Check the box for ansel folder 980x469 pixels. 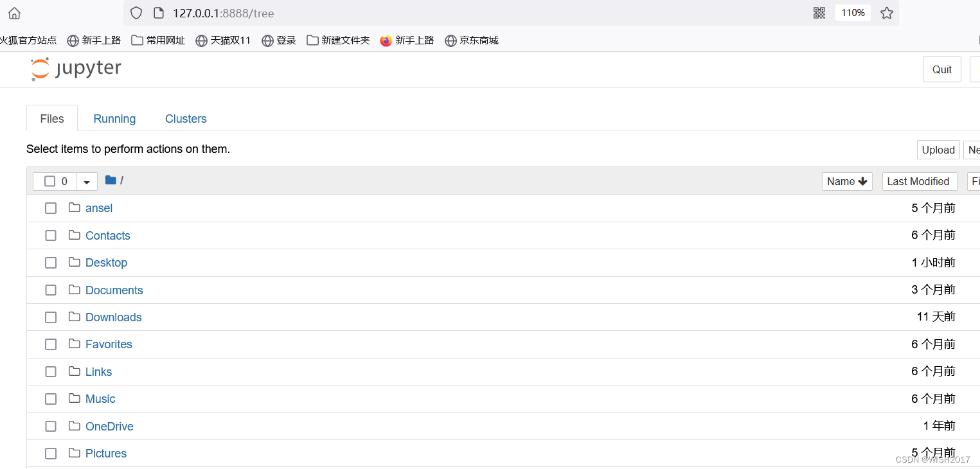[51, 208]
